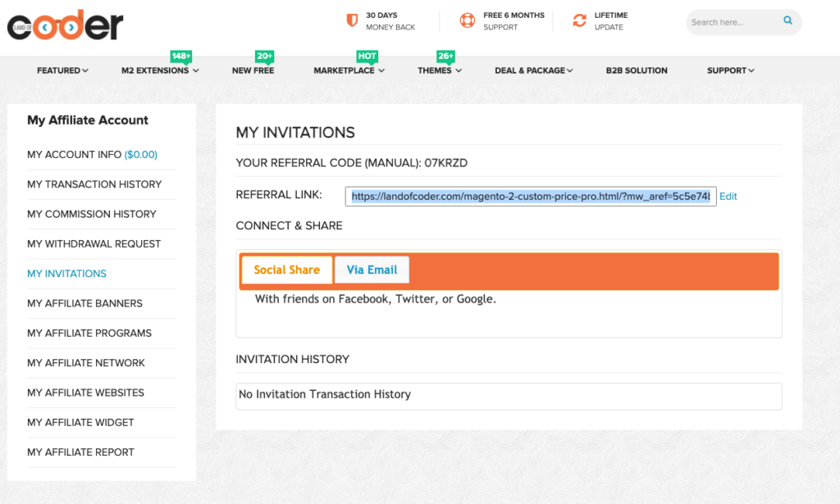Go to My Affiliate Banners
Image resolution: width=840 pixels, height=504 pixels.
pyautogui.click(x=84, y=303)
